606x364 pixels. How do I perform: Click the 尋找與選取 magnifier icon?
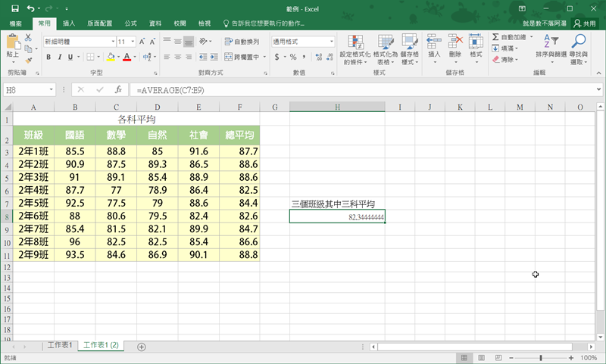point(579,42)
